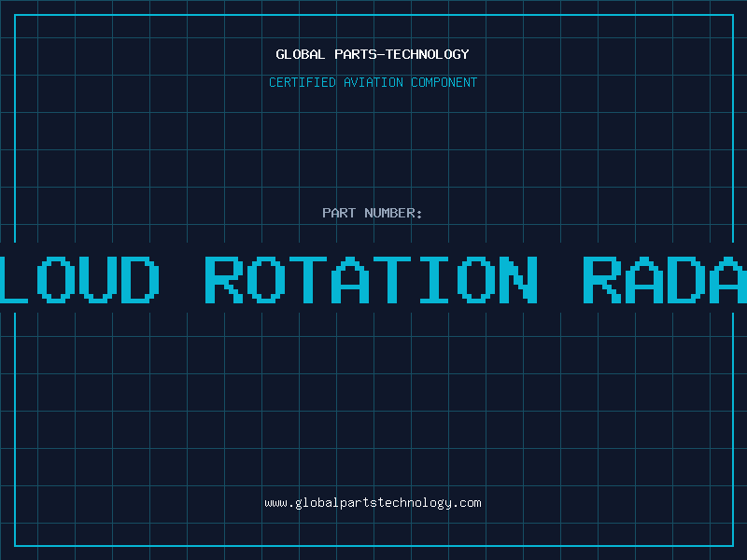747x560 pixels.
Task: Open the www.globalpartstechnology.com website link
Action: click(x=373, y=503)
